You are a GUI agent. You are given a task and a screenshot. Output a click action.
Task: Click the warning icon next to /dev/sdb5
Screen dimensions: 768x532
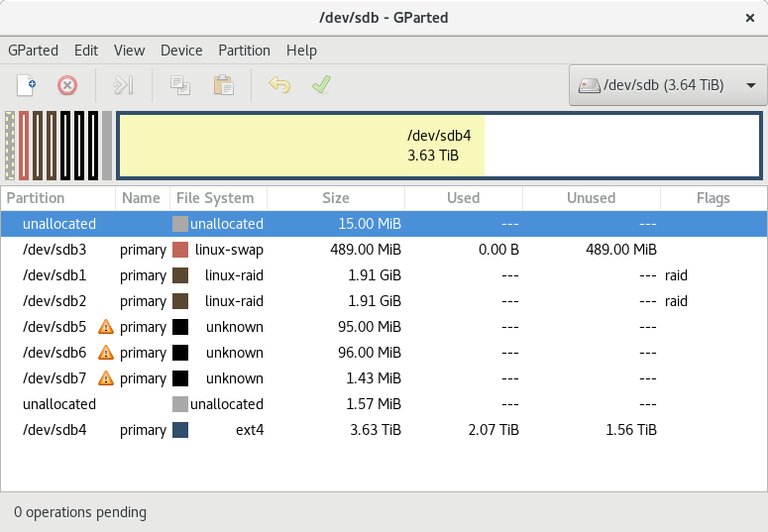pyautogui.click(x=106, y=327)
